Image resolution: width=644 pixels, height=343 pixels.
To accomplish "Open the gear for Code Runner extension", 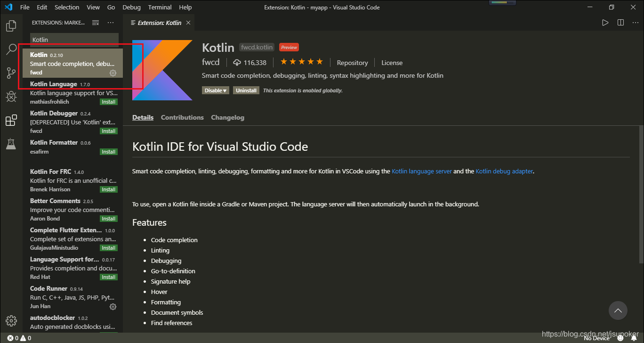I will point(113,306).
